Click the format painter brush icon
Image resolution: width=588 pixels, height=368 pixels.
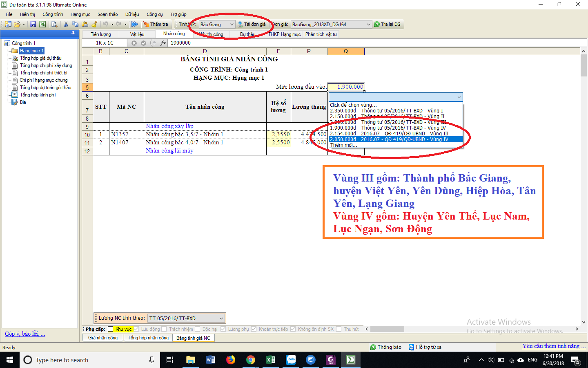pos(95,25)
